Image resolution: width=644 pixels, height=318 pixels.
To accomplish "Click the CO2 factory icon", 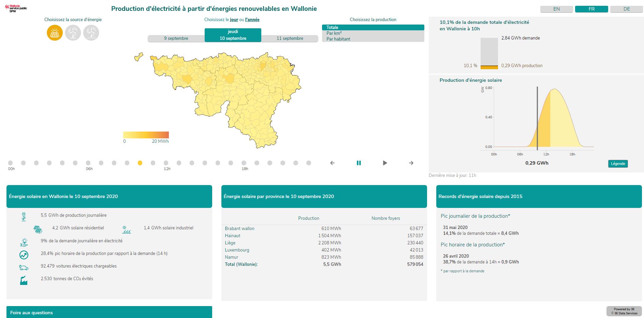I will pos(24,281).
